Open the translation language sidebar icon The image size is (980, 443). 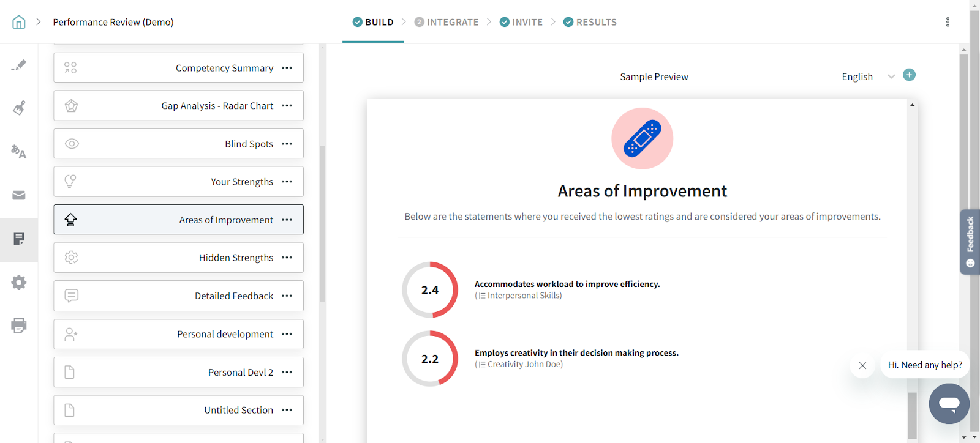click(19, 152)
